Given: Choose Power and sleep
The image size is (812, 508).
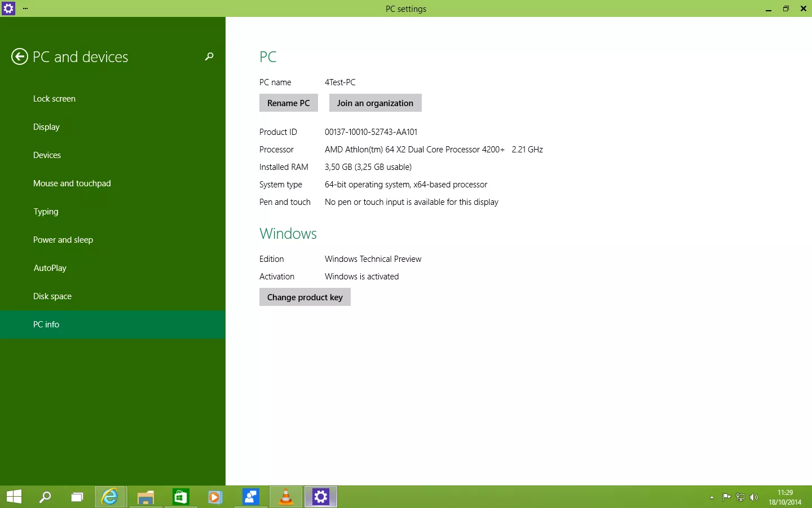Looking at the screenshot, I should pos(113,240).
